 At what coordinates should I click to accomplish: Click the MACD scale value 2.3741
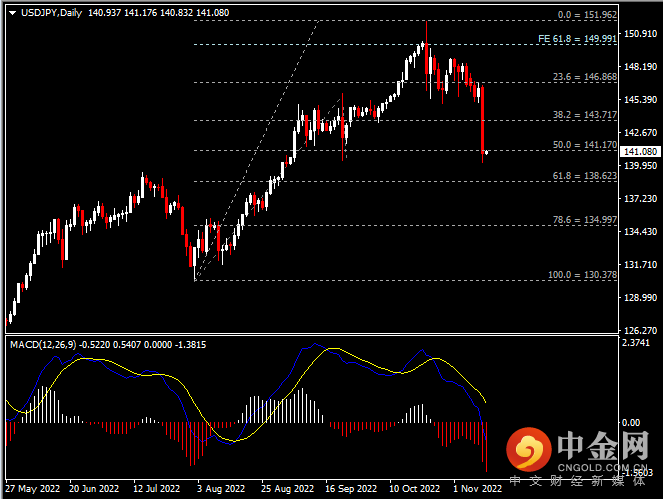point(636,343)
